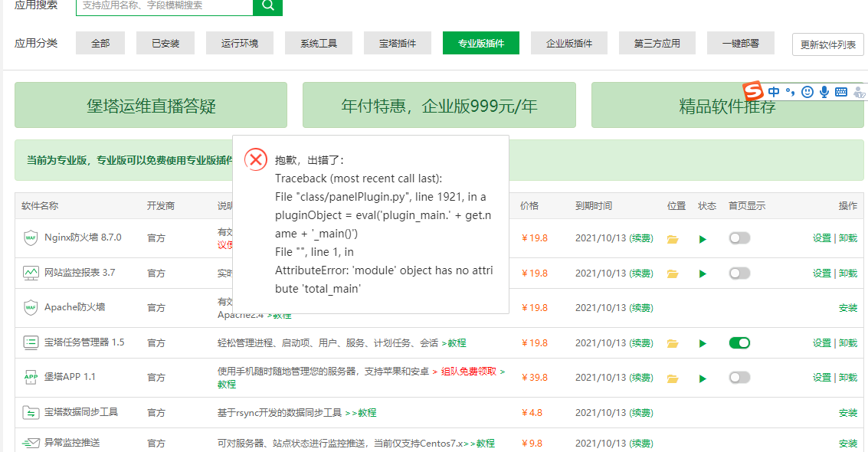Open folder location for Nginx防火墙
Screen dimensions: 868x452
pos(673,239)
